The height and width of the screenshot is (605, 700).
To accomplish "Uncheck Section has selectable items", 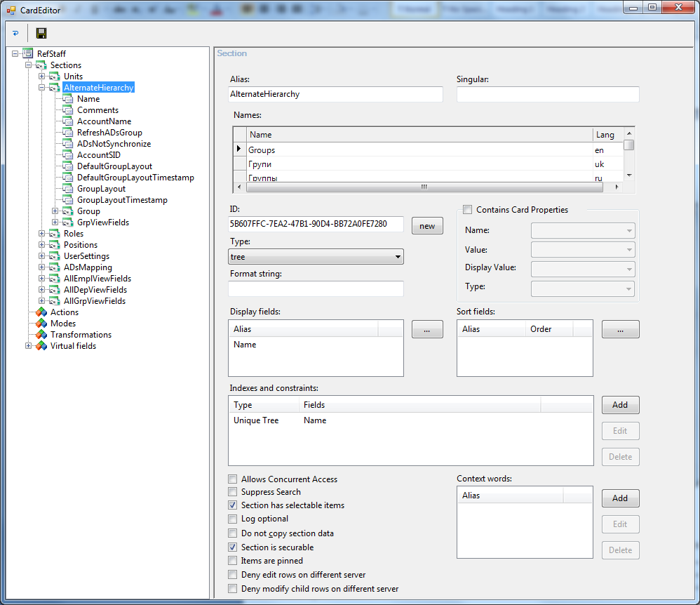I will click(233, 505).
